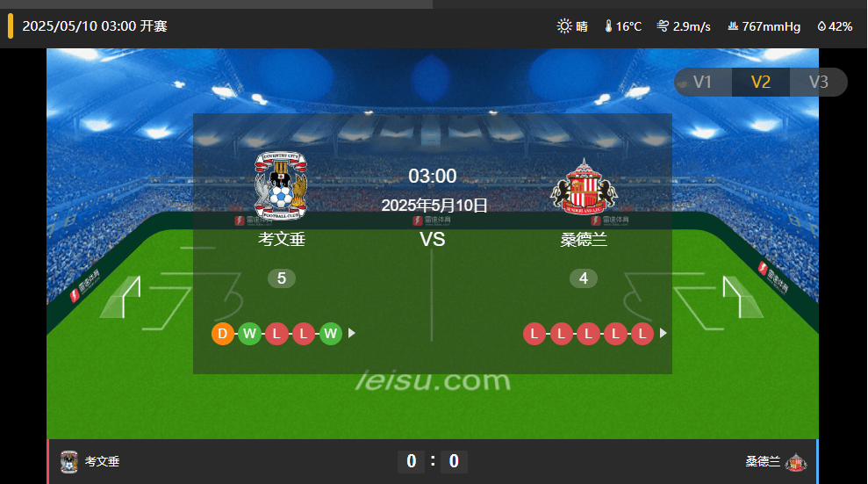Open 桑德兰 team name link
Screen dimensions: 868x484
coord(584,239)
